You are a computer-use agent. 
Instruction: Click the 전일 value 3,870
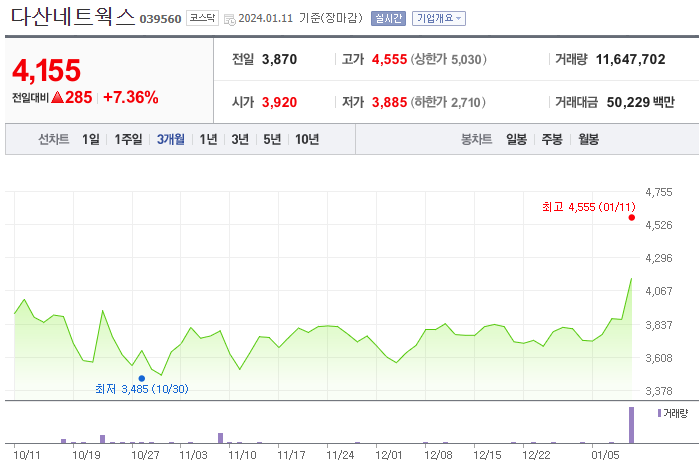click(x=280, y=59)
